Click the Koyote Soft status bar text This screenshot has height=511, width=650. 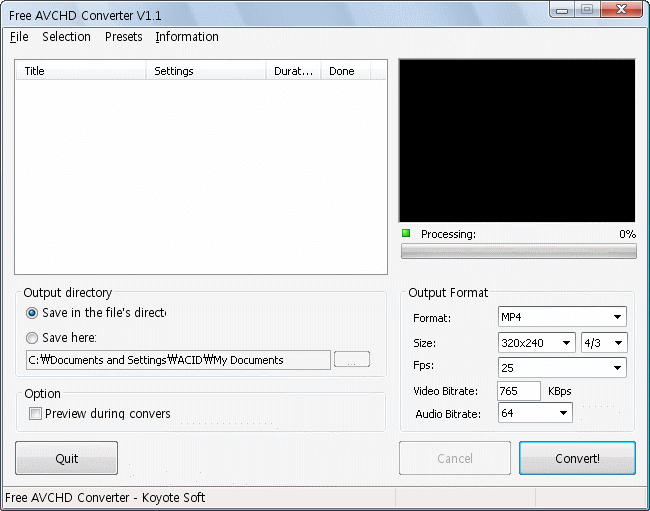click(x=105, y=497)
